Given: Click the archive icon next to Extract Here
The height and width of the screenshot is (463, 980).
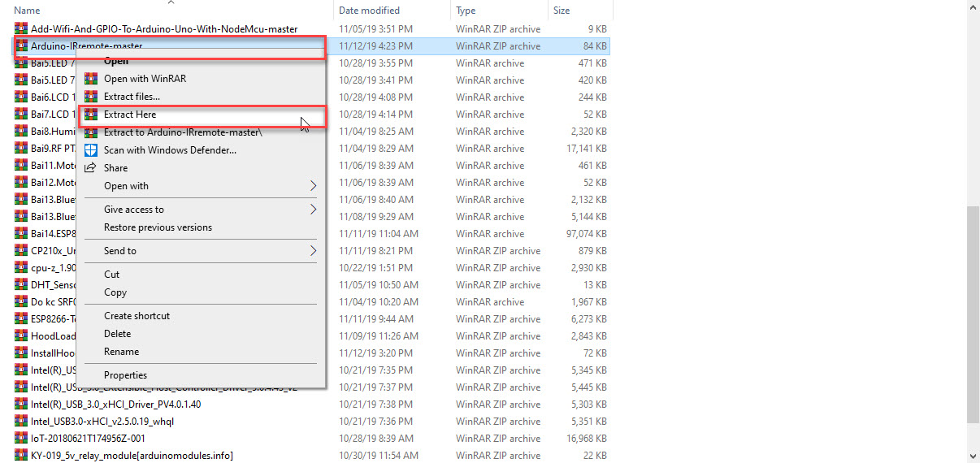Looking at the screenshot, I should [91, 115].
